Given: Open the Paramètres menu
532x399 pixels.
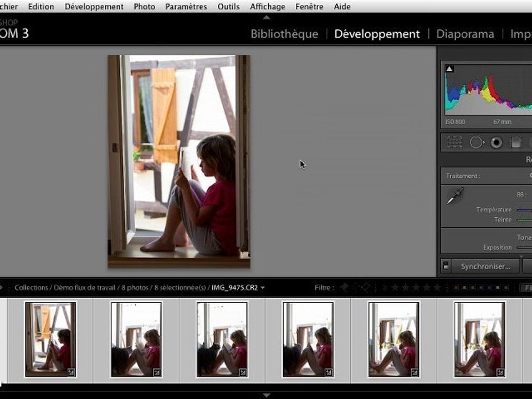Looking at the screenshot, I should [x=186, y=7].
